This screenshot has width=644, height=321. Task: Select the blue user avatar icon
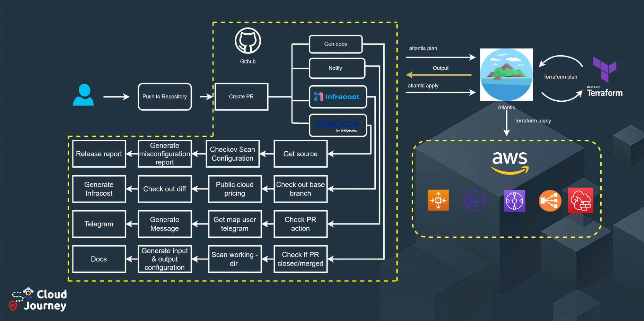84,95
